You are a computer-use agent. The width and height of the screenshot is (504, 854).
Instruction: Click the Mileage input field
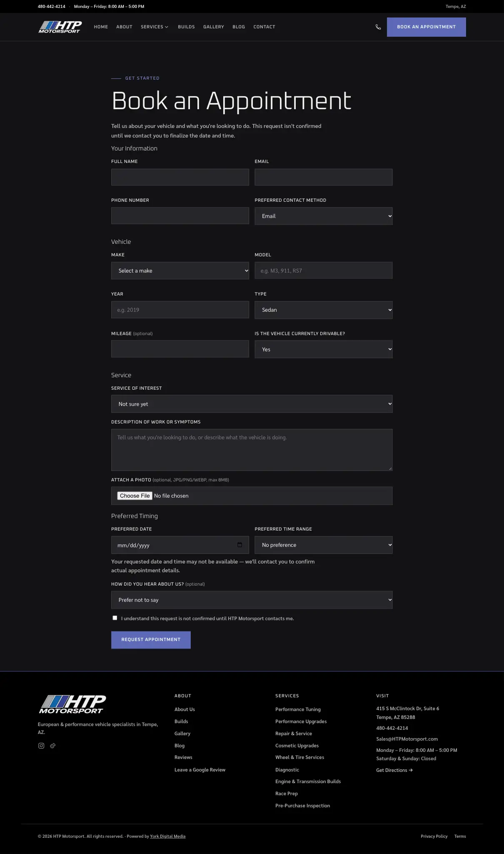180,349
